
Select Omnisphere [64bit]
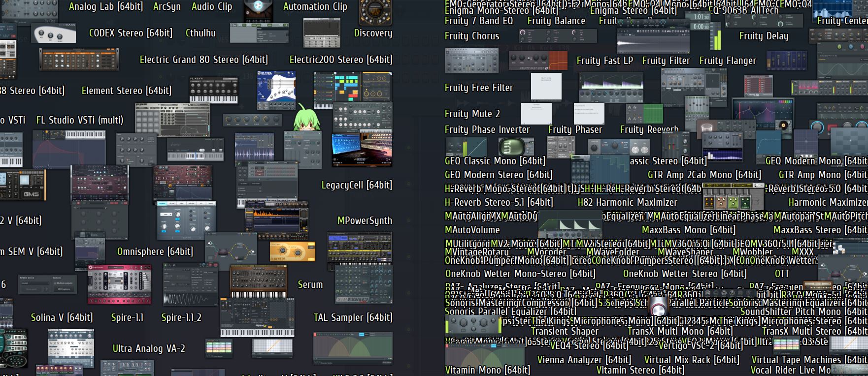coord(155,252)
